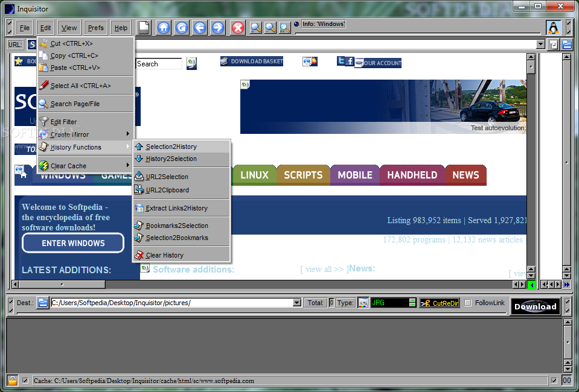Click the padlock icon in status bar

(13, 380)
